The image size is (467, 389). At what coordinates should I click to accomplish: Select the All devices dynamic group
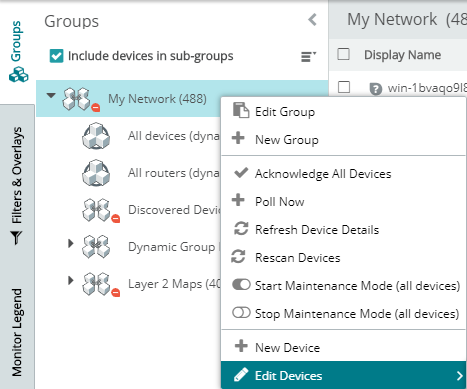(173, 136)
